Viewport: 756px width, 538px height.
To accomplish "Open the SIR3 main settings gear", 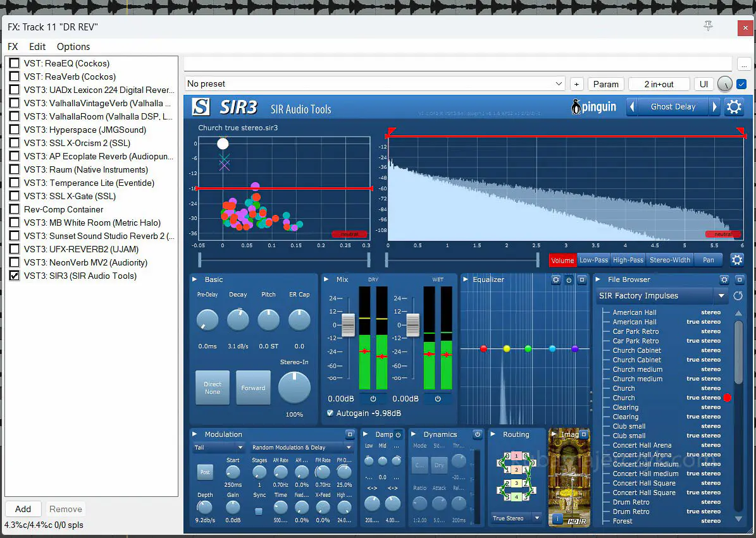I will 734,107.
